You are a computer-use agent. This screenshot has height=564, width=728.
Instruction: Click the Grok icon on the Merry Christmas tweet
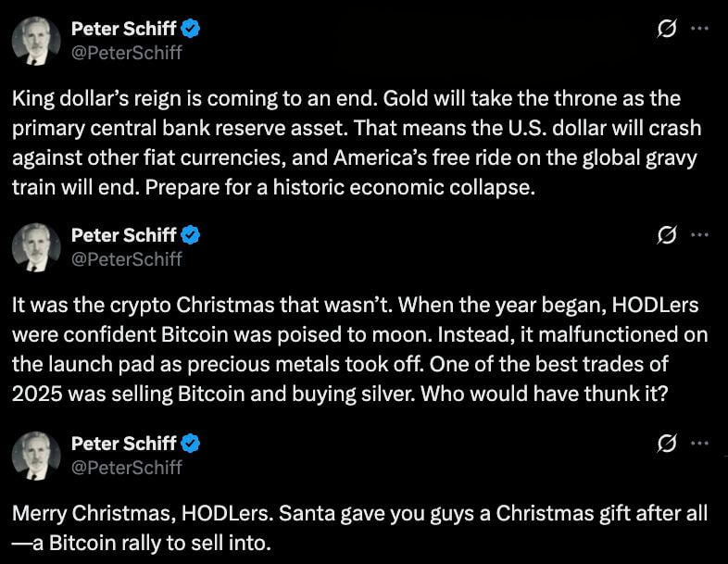pyautogui.click(x=665, y=445)
